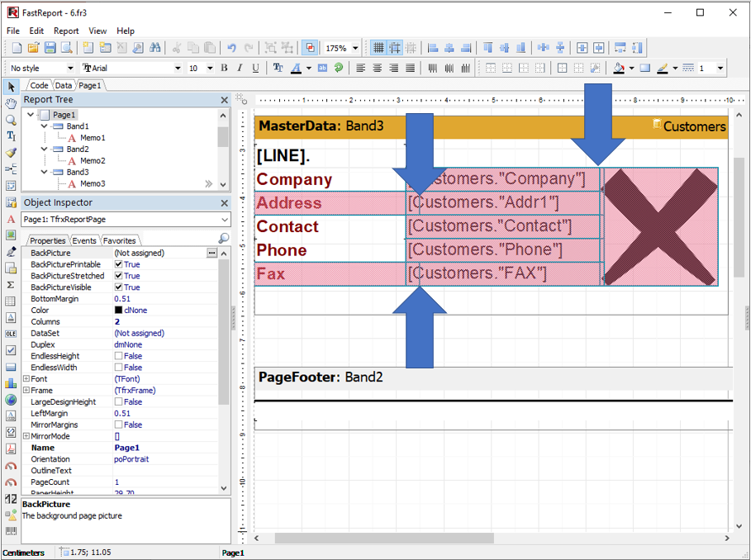Collapse Page1 node in Report Tree
The height and width of the screenshot is (560, 751).
point(31,115)
